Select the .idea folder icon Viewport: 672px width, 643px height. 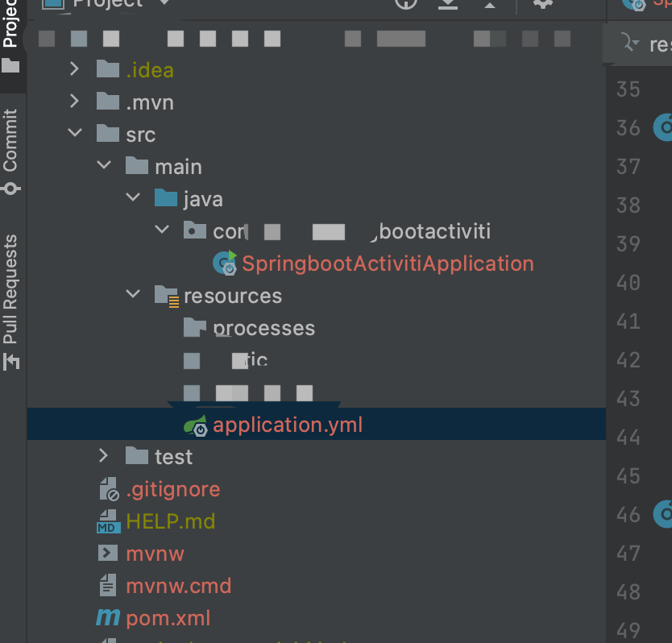click(108, 69)
